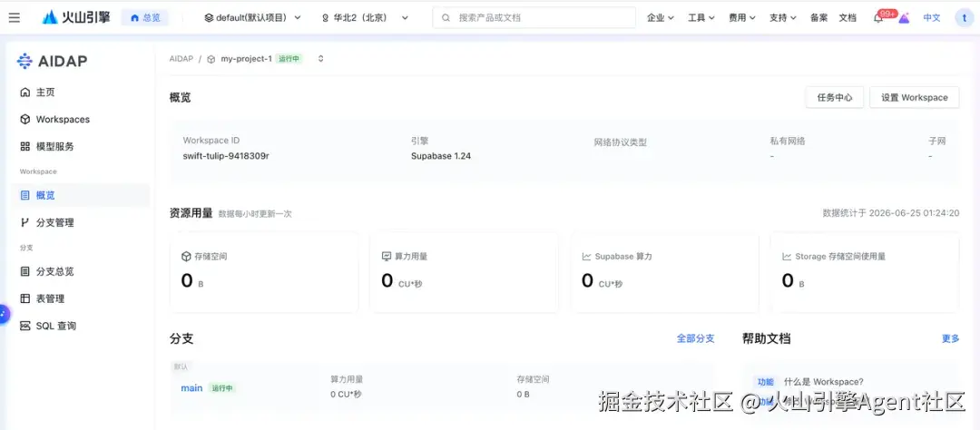Click the engine value Supabase 1.24

(x=441, y=156)
